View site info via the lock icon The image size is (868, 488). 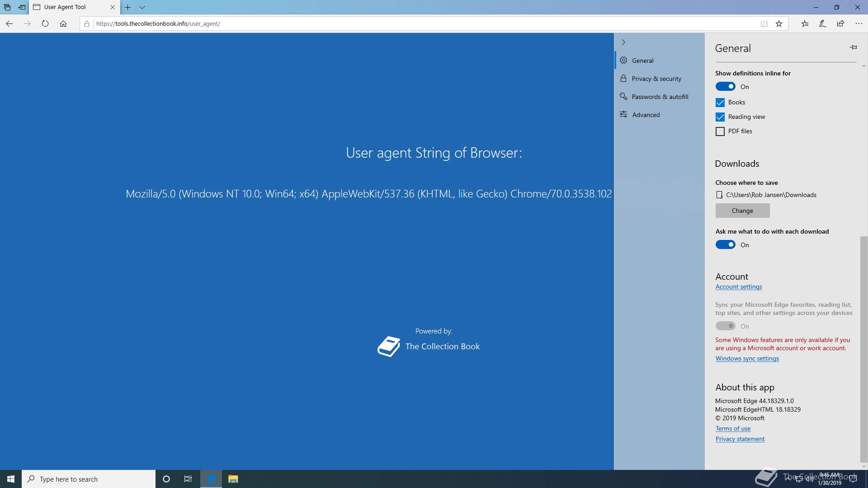87,23
